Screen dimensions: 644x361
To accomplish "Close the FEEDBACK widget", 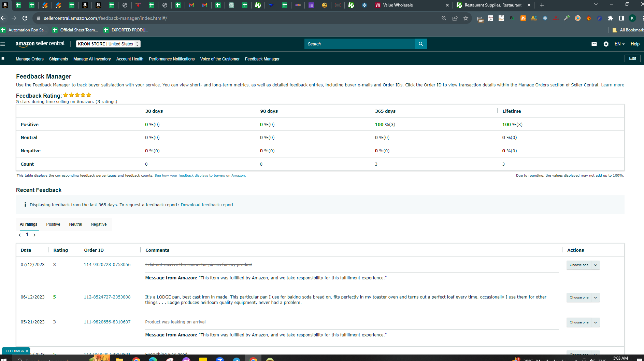I will [27, 351].
